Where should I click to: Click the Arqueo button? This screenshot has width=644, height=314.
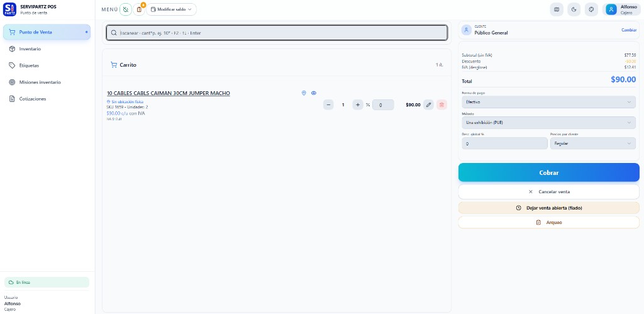(548, 222)
